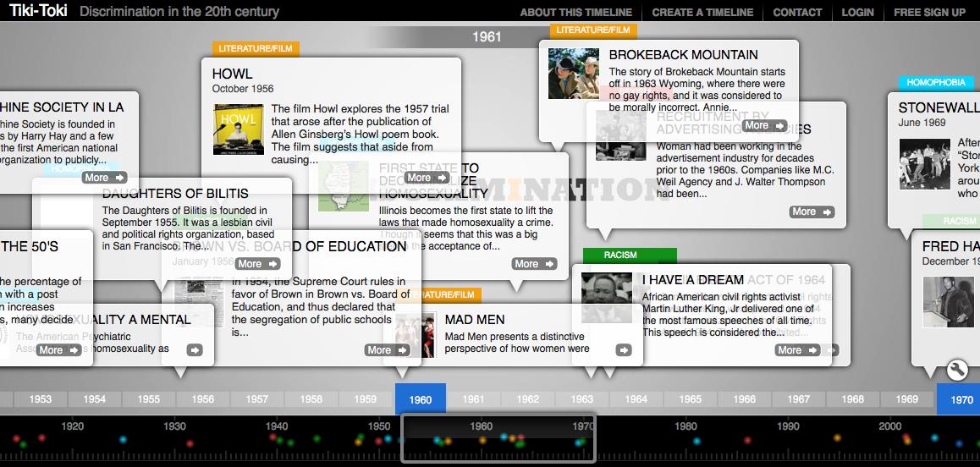Open Martin Luther King photo thumbnail
Image resolution: width=980 pixels, height=467 pixels.
pos(606,298)
